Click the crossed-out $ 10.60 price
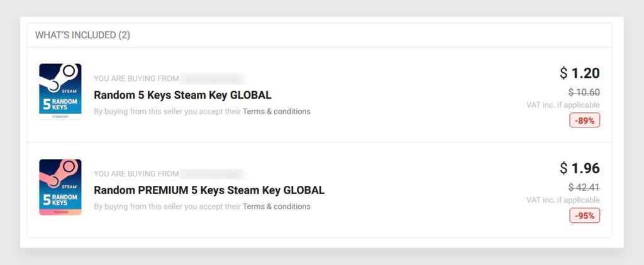This screenshot has height=265, width=644. click(x=584, y=92)
